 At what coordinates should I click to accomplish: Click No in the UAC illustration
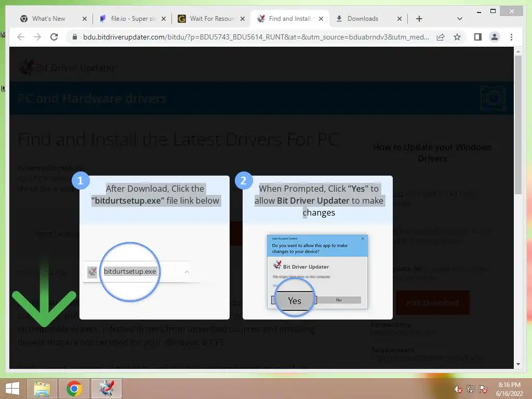(339, 300)
